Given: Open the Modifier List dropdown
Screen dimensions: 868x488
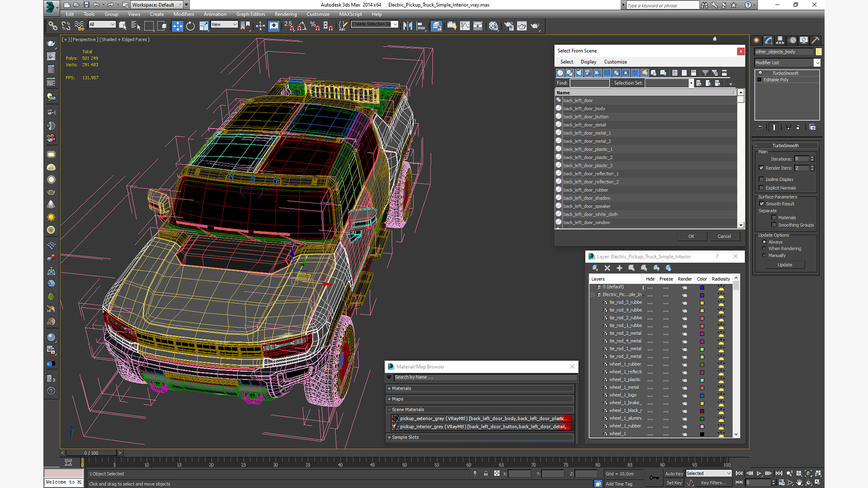Looking at the screenshot, I should [787, 63].
